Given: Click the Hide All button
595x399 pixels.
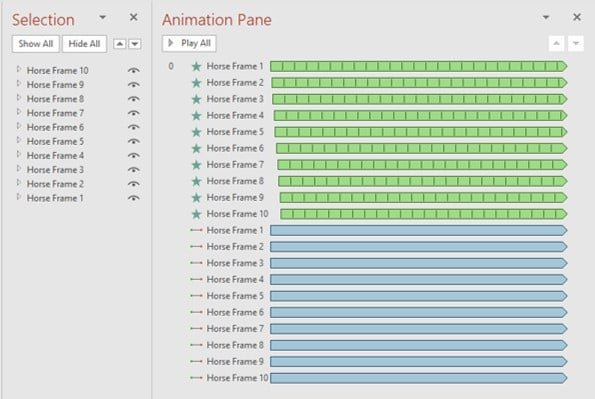Looking at the screenshot, I should tap(84, 44).
